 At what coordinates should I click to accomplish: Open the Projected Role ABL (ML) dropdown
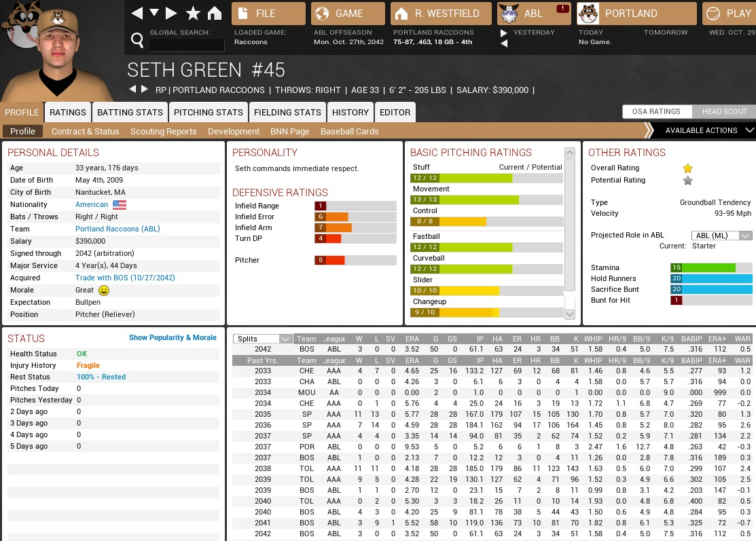[x=721, y=236]
